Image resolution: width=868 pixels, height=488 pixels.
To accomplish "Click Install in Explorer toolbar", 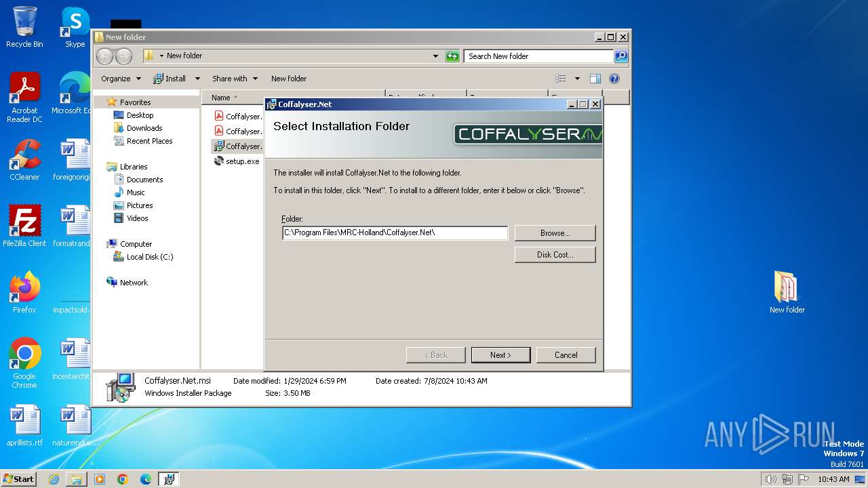I will [x=170, y=79].
